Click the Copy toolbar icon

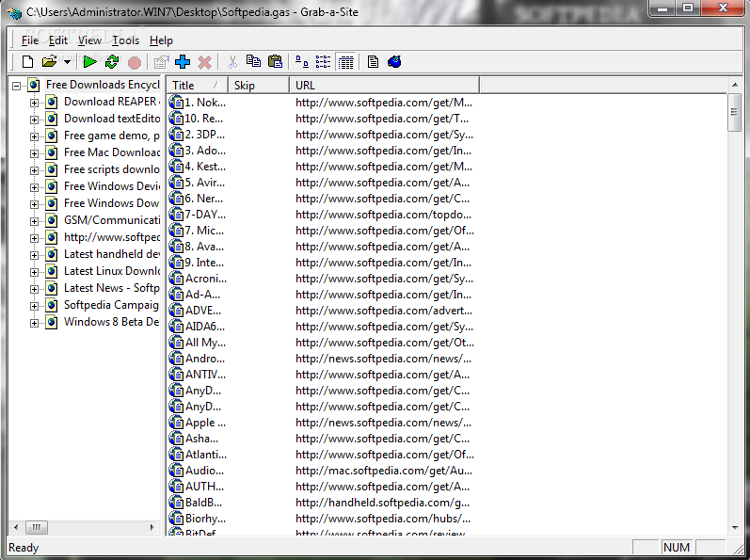[253, 61]
